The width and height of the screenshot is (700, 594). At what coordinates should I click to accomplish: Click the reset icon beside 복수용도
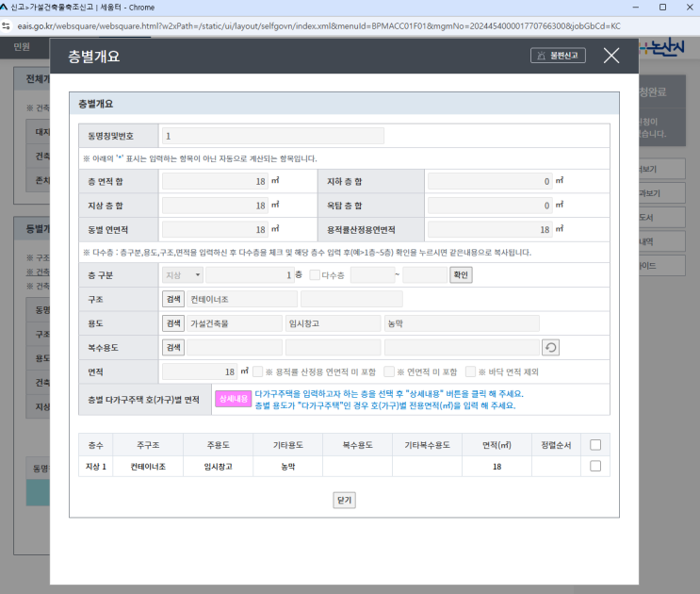point(550,348)
